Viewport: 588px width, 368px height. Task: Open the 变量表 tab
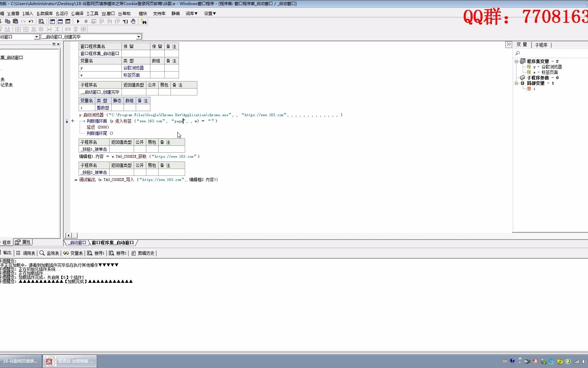(x=73, y=253)
